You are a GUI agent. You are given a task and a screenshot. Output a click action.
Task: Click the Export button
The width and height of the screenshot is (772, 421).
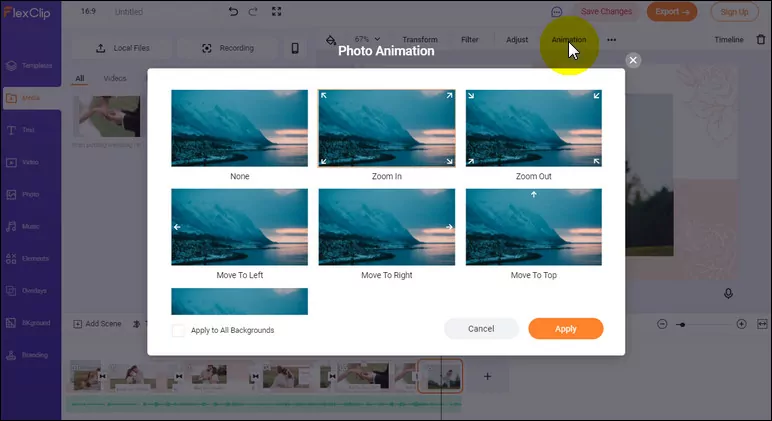click(672, 11)
